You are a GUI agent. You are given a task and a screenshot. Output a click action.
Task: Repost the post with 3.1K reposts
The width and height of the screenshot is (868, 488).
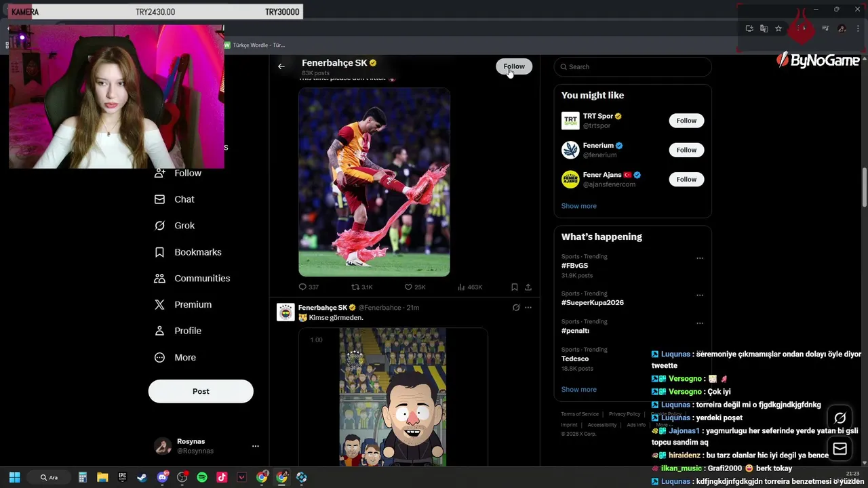point(361,287)
